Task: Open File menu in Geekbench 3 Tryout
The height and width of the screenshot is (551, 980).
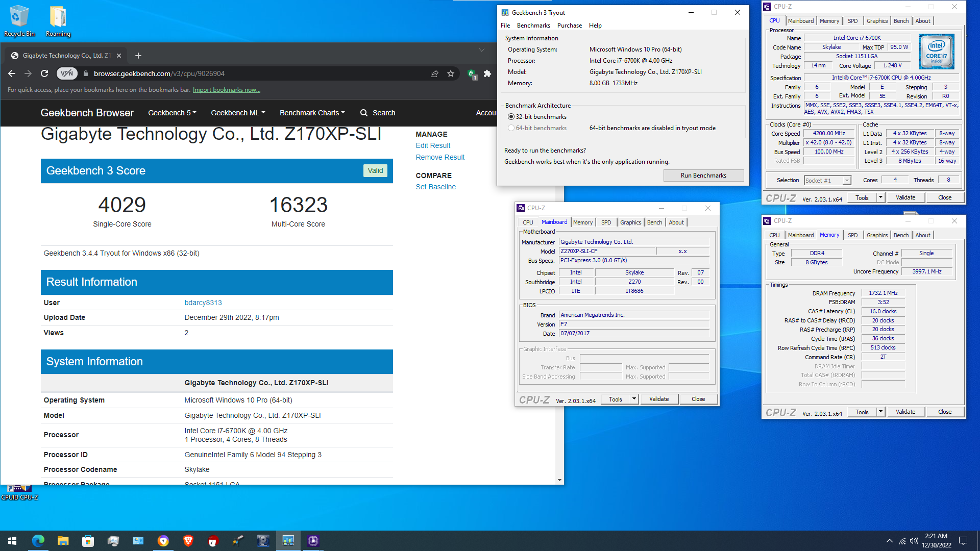Action: pos(505,26)
